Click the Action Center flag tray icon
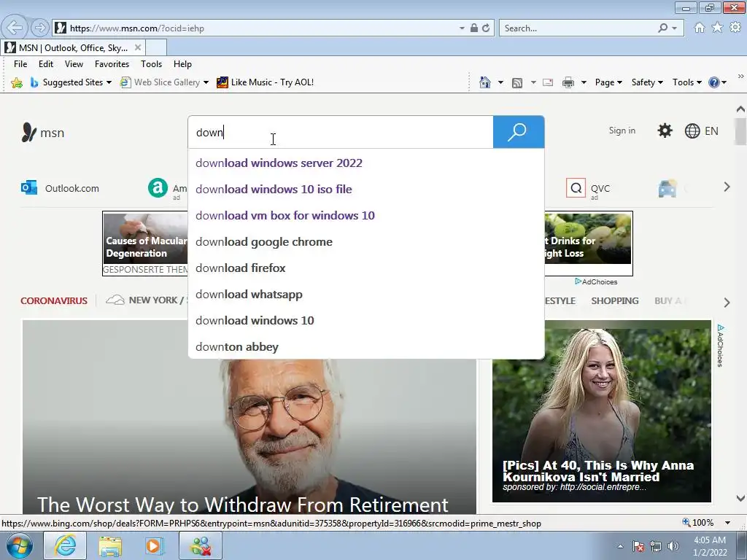 (x=638, y=546)
